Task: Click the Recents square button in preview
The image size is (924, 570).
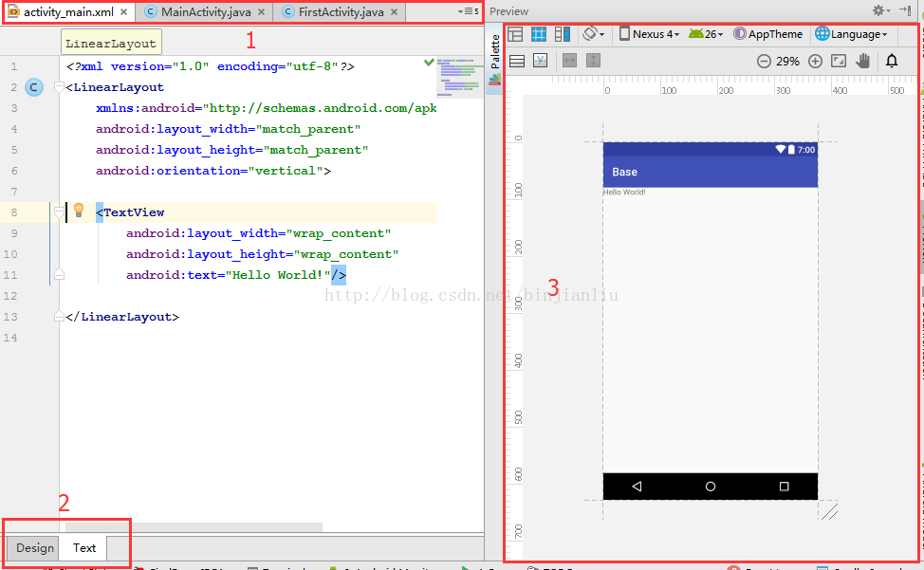Action: pyautogui.click(x=784, y=487)
